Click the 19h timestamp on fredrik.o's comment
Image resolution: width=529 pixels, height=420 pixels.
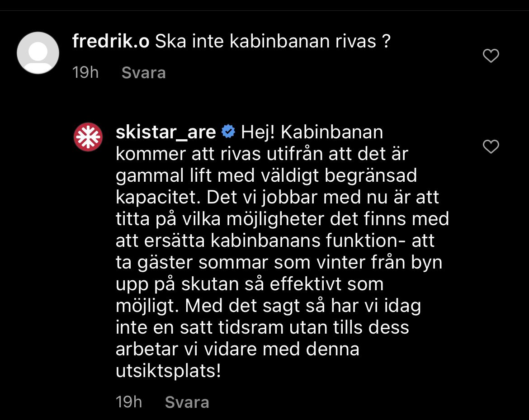click(x=85, y=72)
